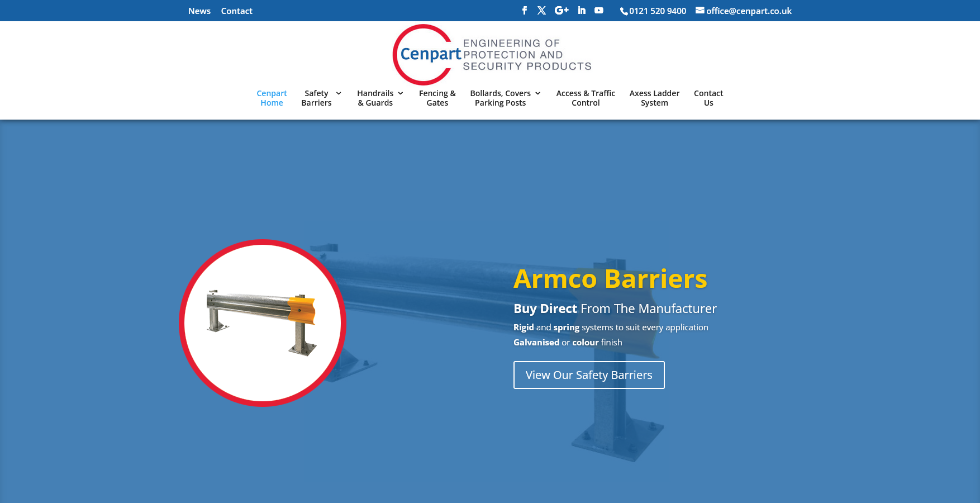Open the X (Twitter) social icon
Screen dimensions: 980x503
(x=541, y=11)
